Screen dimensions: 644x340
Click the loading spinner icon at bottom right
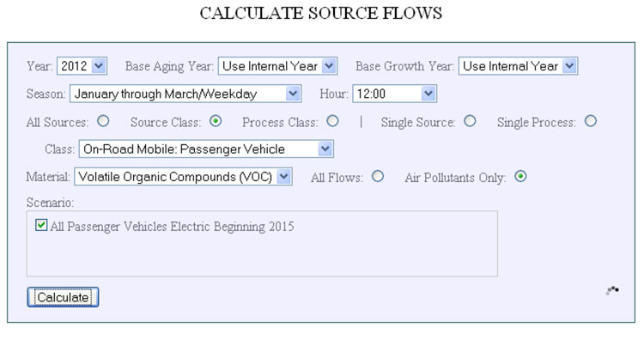[612, 291]
